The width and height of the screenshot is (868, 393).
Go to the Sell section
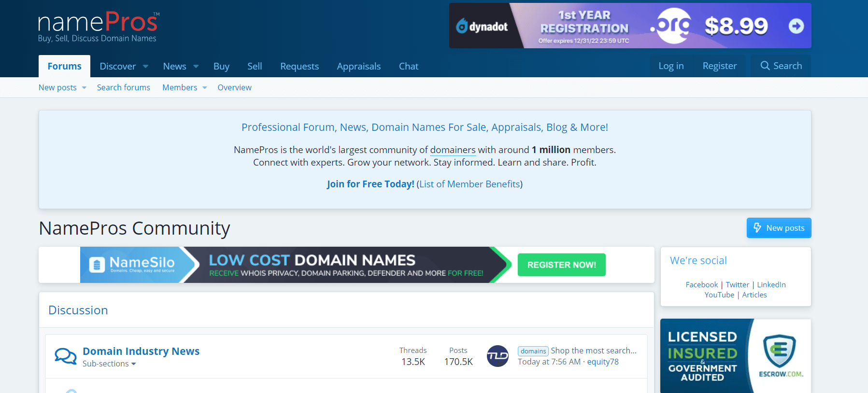255,66
